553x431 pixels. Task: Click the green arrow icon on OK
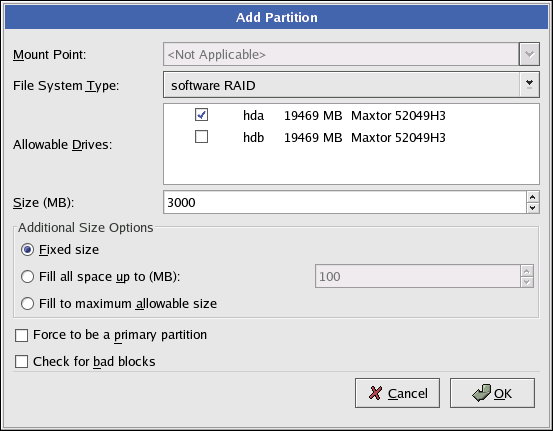pos(481,393)
